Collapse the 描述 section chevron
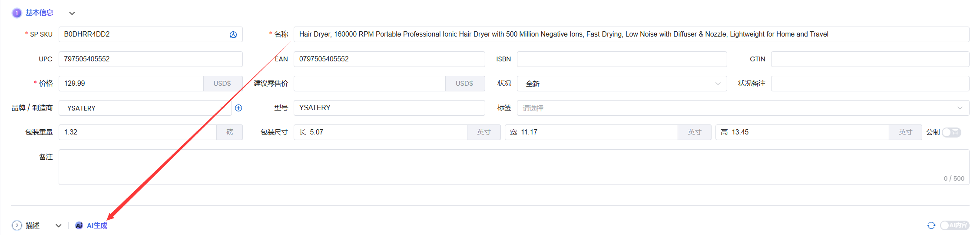Viewport: 980px width, 235px height. 59,225
